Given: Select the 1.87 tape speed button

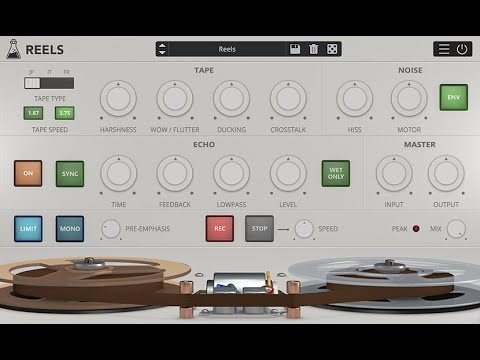Looking at the screenshot, I should (33, 113).
